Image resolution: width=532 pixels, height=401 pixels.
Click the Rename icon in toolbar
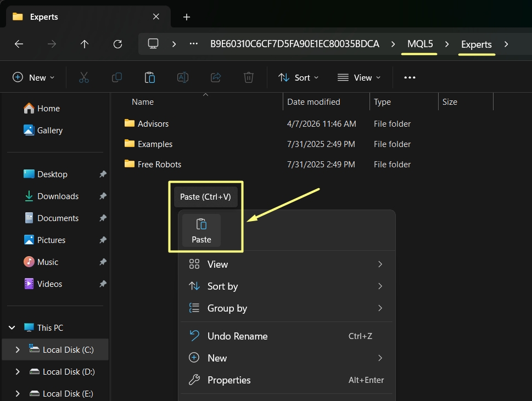[x=183, y=77]
